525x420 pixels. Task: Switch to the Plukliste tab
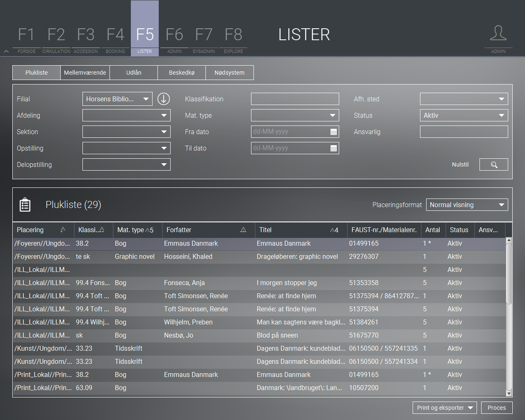coord(37,73)
